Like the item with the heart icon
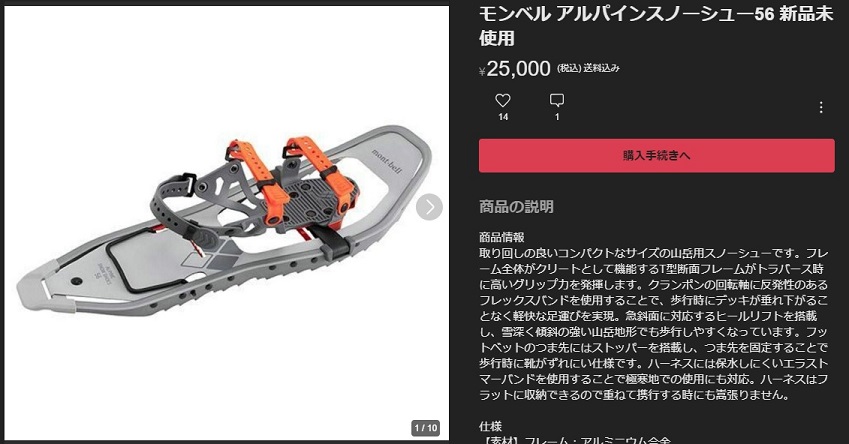 click(503, 100)
